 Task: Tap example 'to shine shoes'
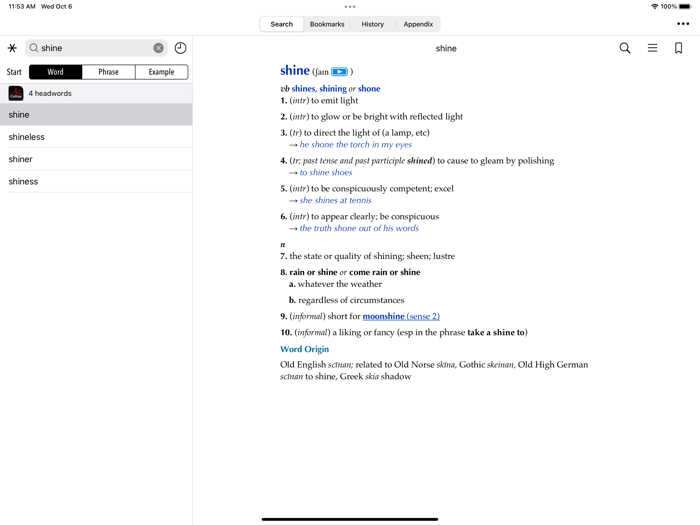tap(326, 172)
